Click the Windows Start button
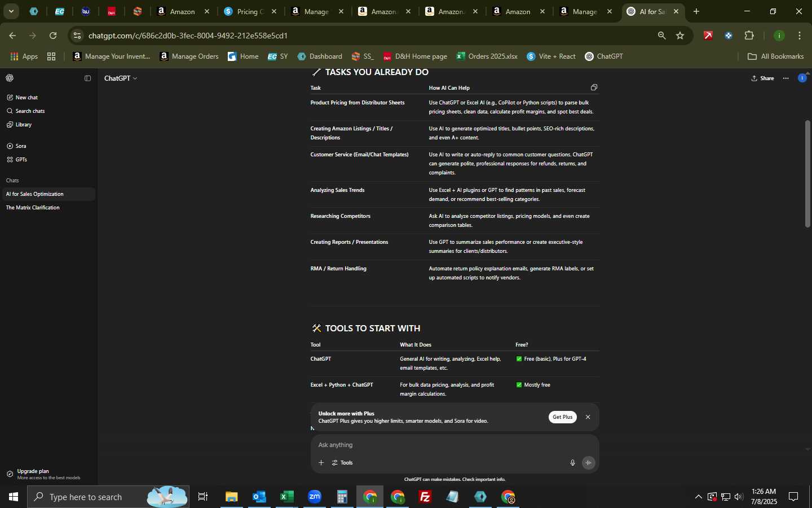812x508 pixels. tap(14, 497)
